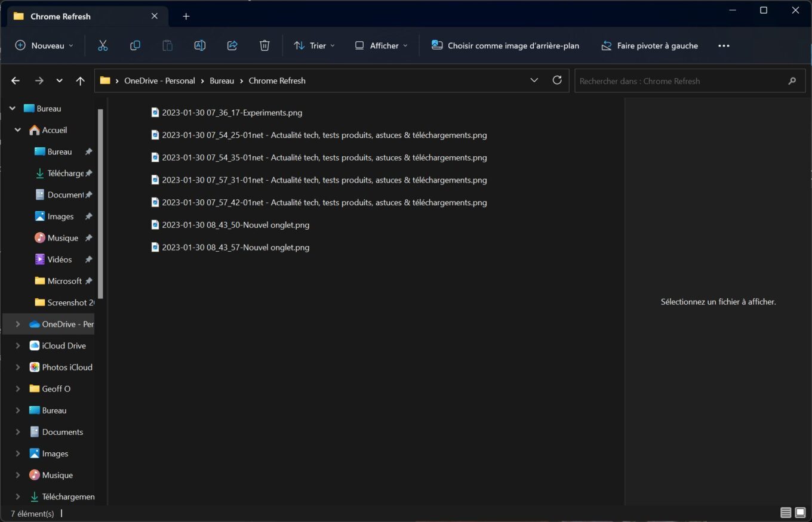Open a new tab with plus button
The image size is (812, 522).
tap(186, 16)
